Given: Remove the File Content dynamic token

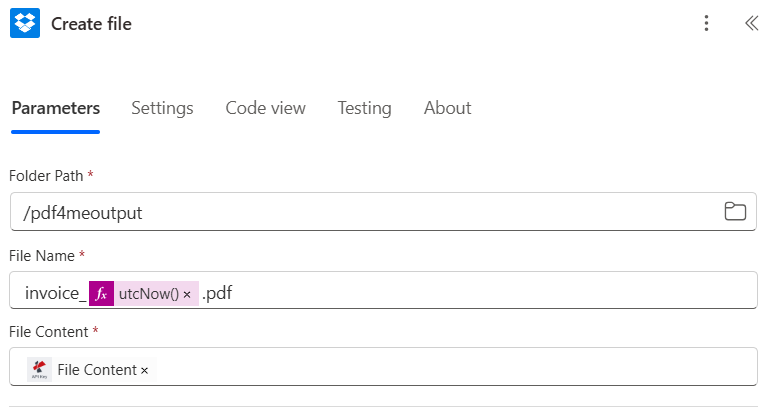Looking at the screenshot, I should 144,371.
